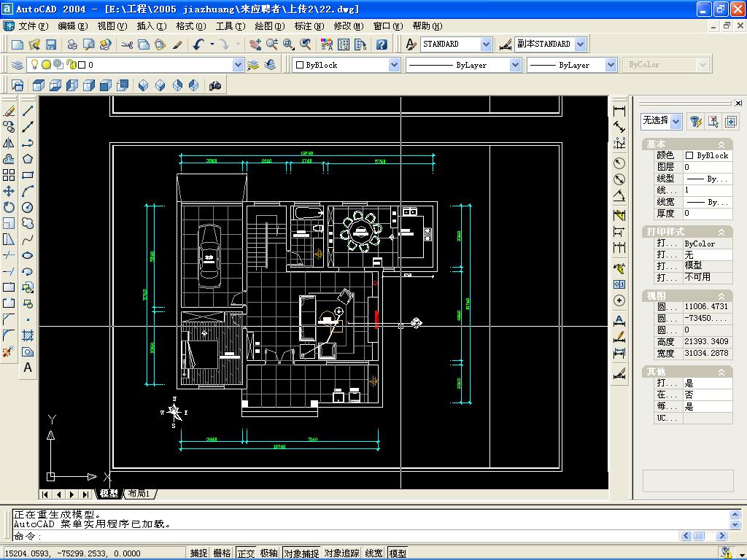Click the Help question mark icon
Viewport: 747px width, 560px height.
click(382, 44)
